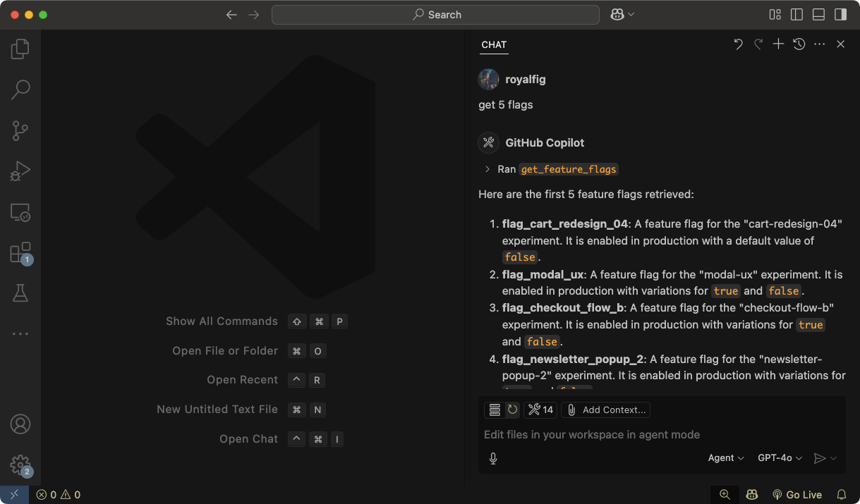Undo the last chat request
The image size is (860, 504).
tap(738, 44)
